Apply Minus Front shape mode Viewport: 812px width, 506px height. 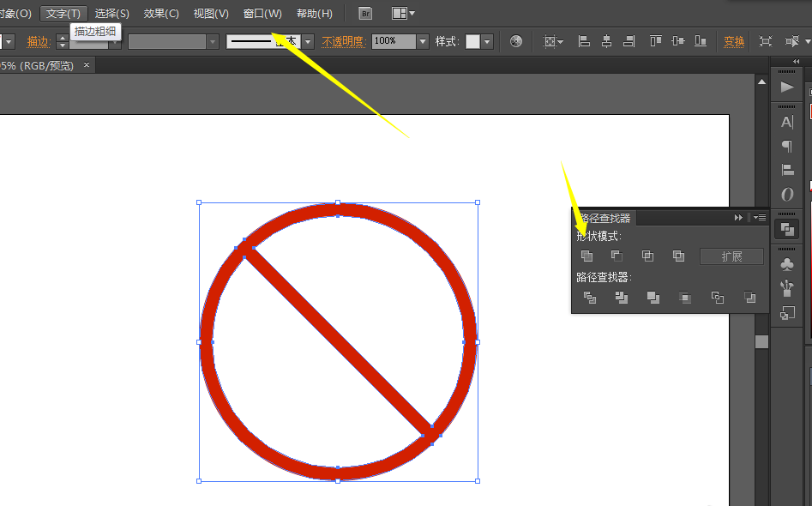[617, 256]
